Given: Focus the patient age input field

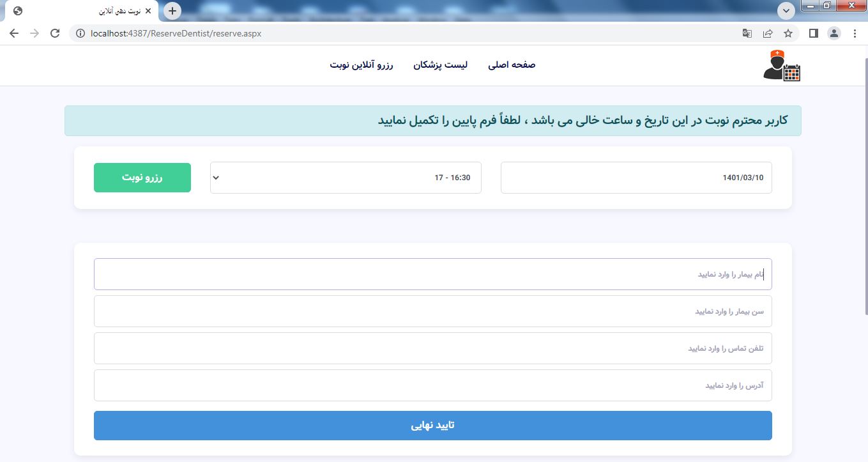Looking at the screenshot, I should coord(432,311).
